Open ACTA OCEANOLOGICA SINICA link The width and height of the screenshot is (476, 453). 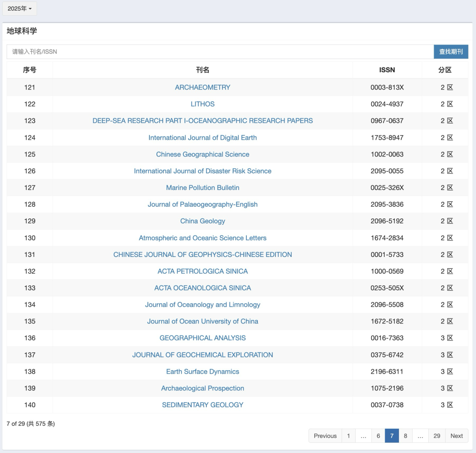pyautogui.click(x=202, y=288)
